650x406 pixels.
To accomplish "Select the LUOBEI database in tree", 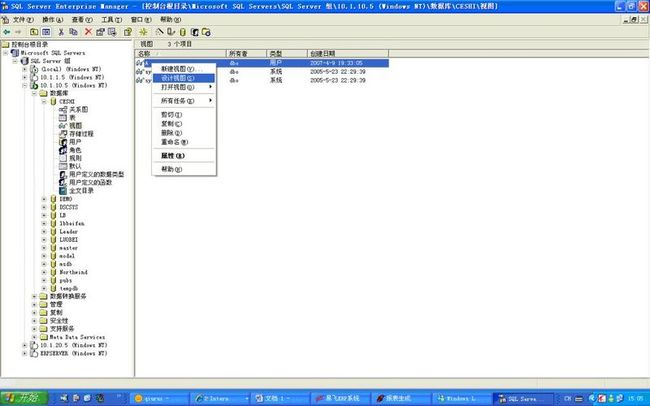I will (x=68, y=240).
